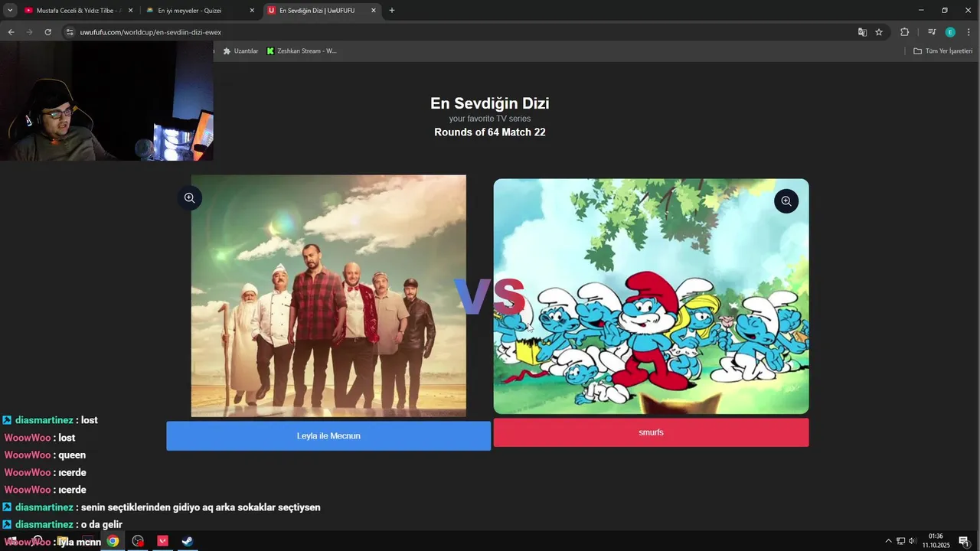The height and width of the screenshot is (551, 980).
Task: Open the Tüm Yer İşaretleri folder
Action: 942,51
